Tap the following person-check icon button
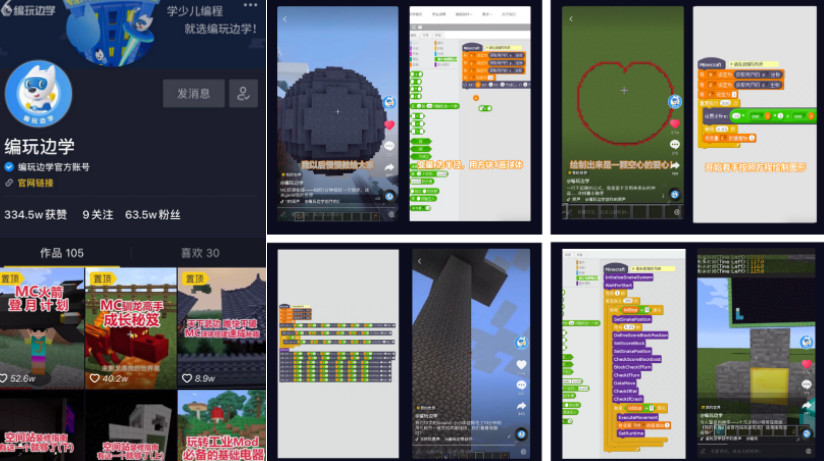 pyautogui.click(x=243, y=94)
